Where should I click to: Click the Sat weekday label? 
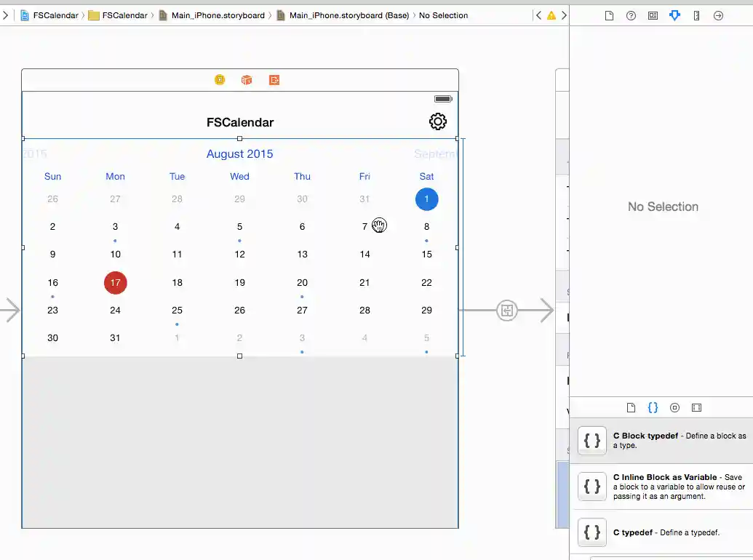click(x=426, y=176)
